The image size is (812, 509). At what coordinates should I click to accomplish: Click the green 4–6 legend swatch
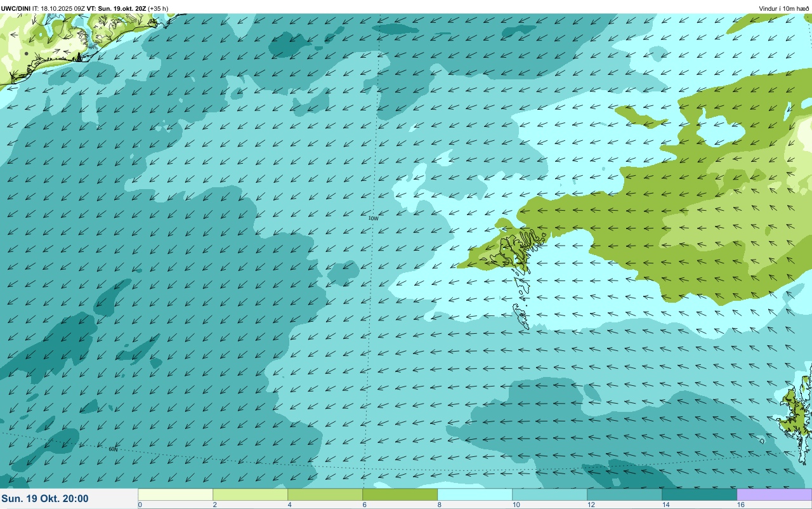point(325,494)
